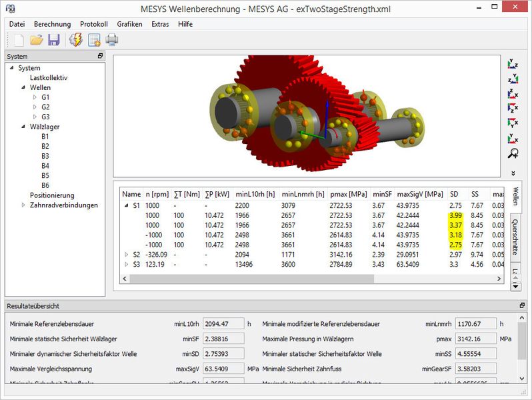Expand the G1 shaft node in tree
Screen dimensions: 532x400
[x=35, y=97]
